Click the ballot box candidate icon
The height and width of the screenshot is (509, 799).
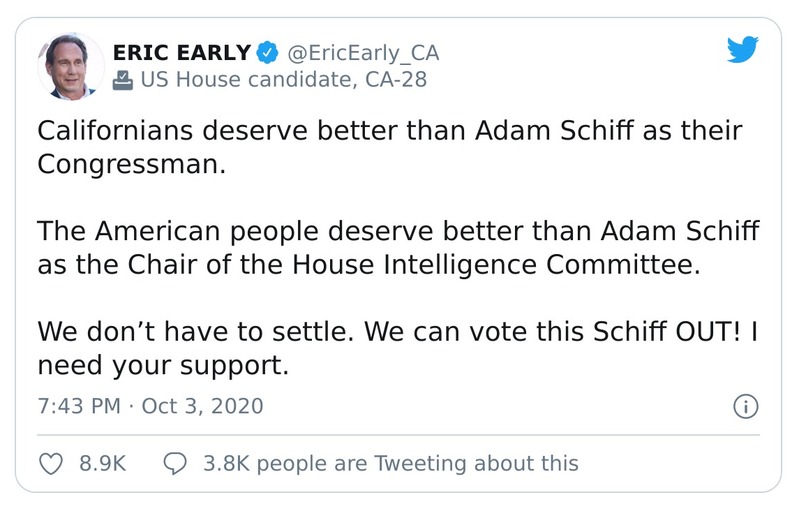123,80
